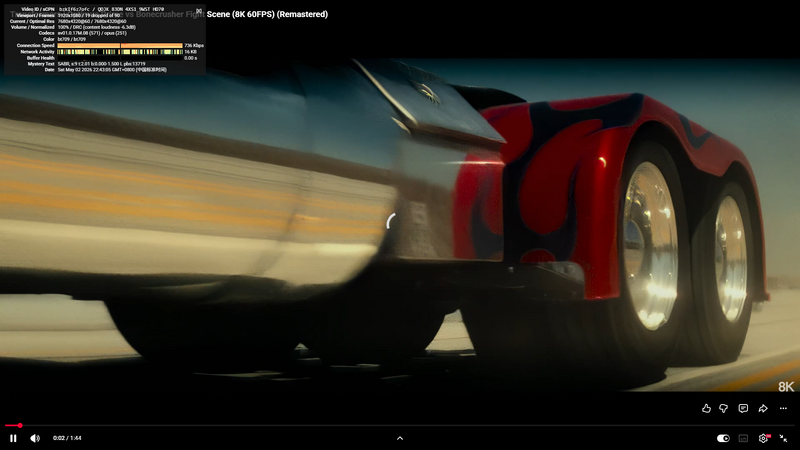Pause the video playback
800x450 pixels.
(x=13, y=438)
